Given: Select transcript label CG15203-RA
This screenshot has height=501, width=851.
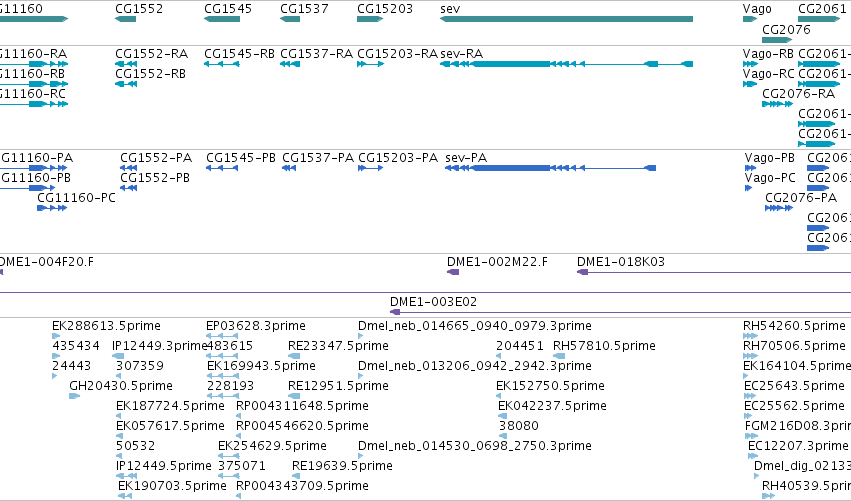Looking at the screenshot, I should coord(397,54).
